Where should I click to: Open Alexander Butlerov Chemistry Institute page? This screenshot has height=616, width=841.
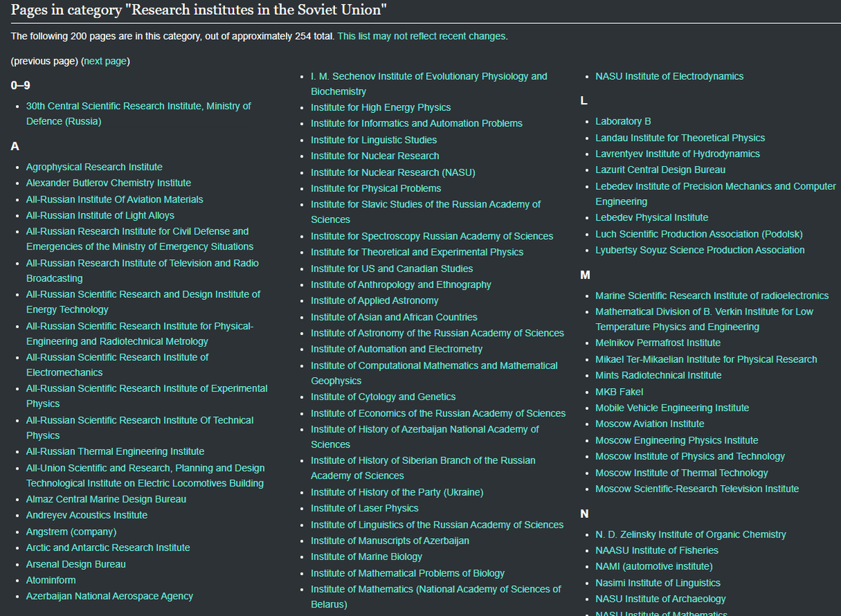(x=108, y=183)
